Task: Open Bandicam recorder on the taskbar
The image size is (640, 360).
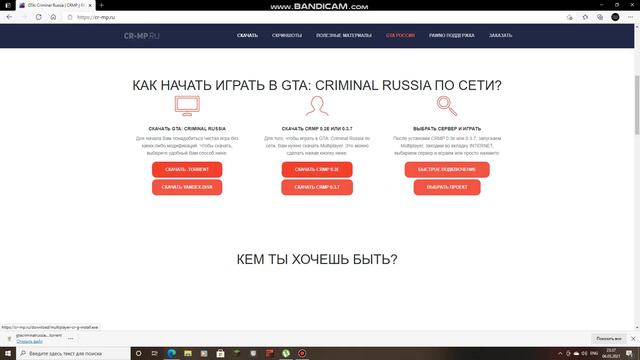Action: click(x=302, y=353)
